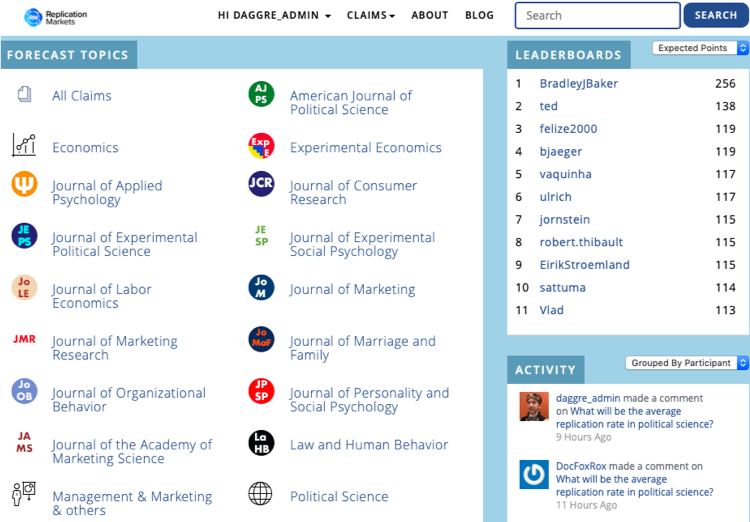Open Journal of Consumer Research
The image size is (750, 522).
tap(353, 192)
